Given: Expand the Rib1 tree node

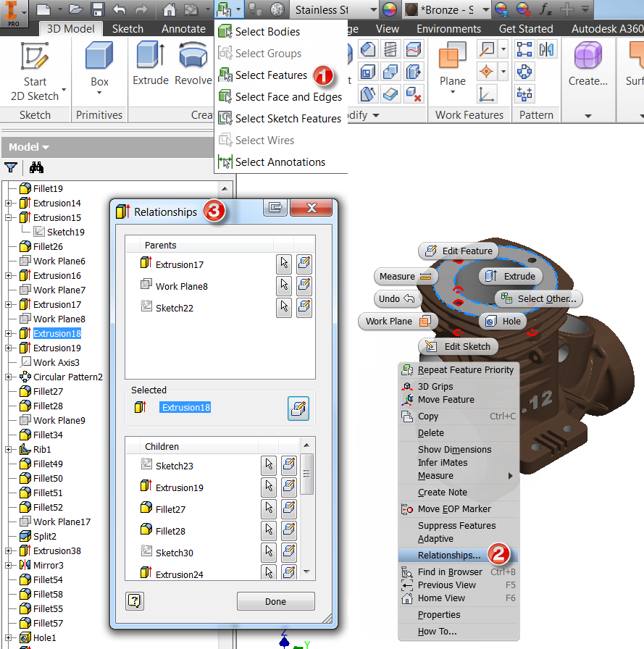Looking at the screenshot, I should [8, 450].
